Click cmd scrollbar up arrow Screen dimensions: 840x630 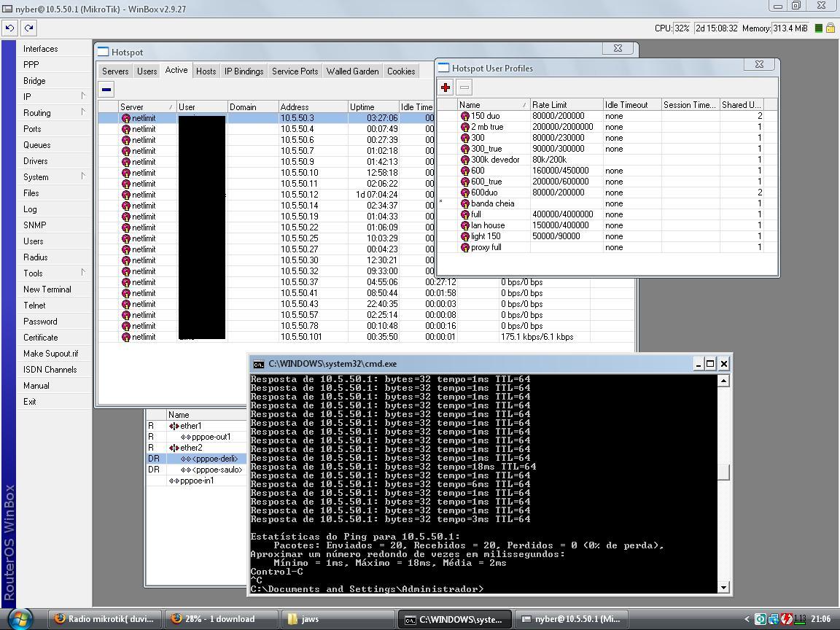click(x=724, y=381)
